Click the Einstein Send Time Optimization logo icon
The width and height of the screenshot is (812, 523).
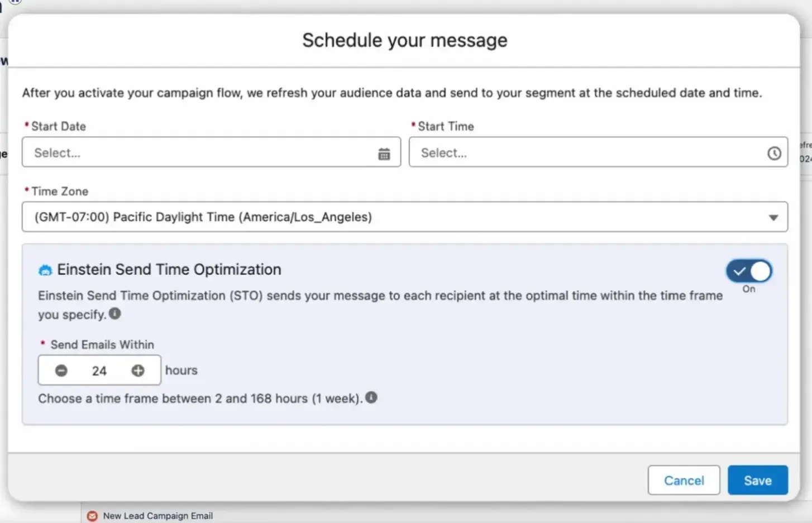(x=45, y=270)
